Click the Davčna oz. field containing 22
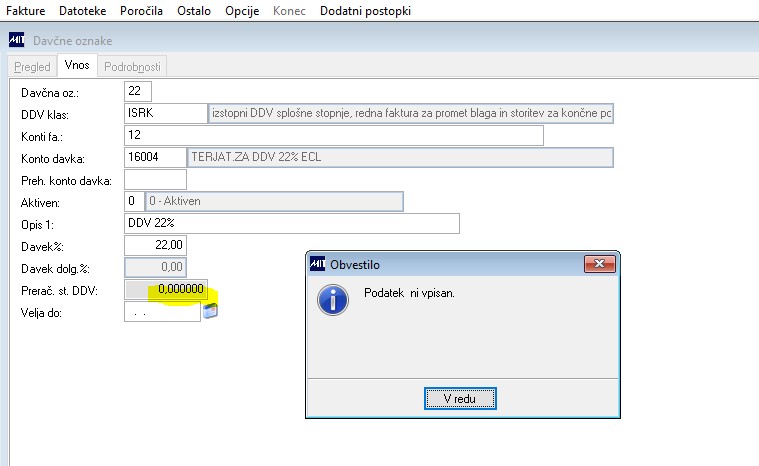Viewport: 759px width, 466px height. tap(138, 91)
